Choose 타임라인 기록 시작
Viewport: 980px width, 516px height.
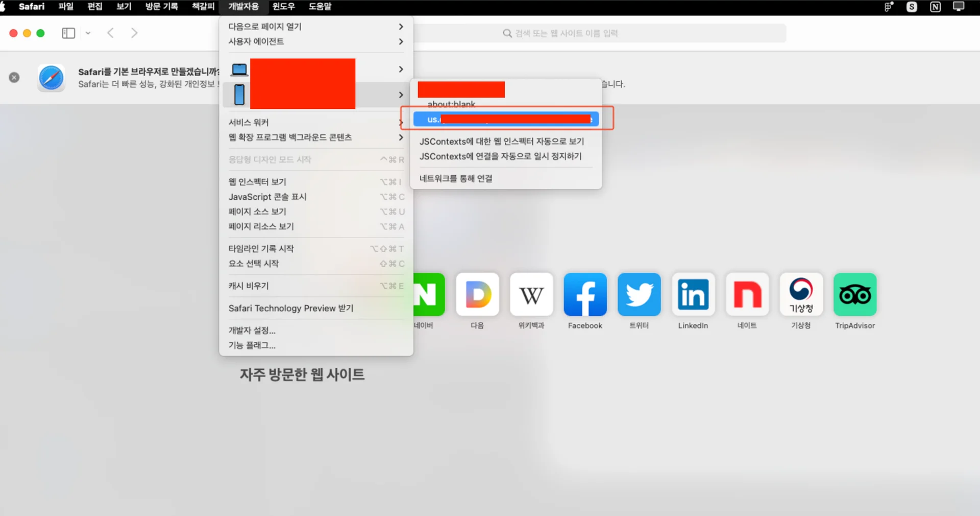tap(316, 249)
